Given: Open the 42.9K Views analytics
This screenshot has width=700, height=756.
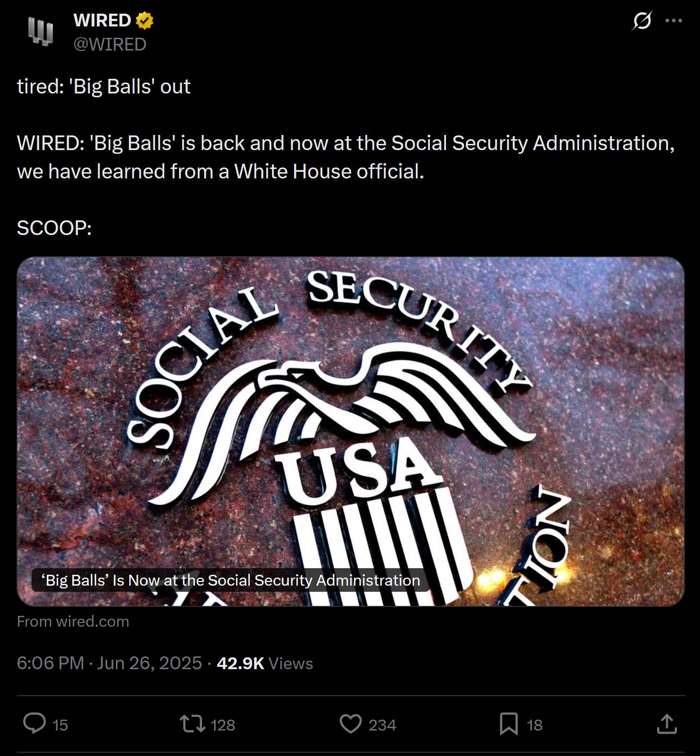Looking at the screenshot, I should pyautogui.click(x=265, y=663).
